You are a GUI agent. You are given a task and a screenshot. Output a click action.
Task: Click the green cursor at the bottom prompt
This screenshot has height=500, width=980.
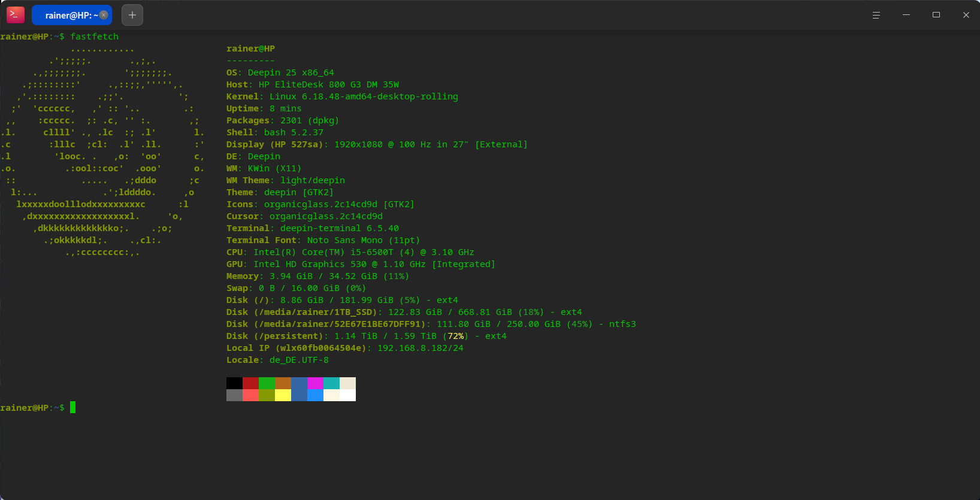pos(72,408)
